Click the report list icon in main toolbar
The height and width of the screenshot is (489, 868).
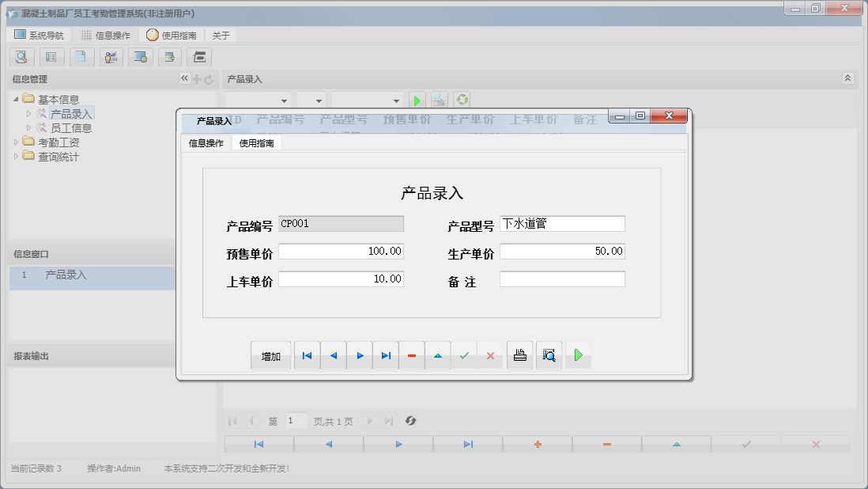(51, 57)
